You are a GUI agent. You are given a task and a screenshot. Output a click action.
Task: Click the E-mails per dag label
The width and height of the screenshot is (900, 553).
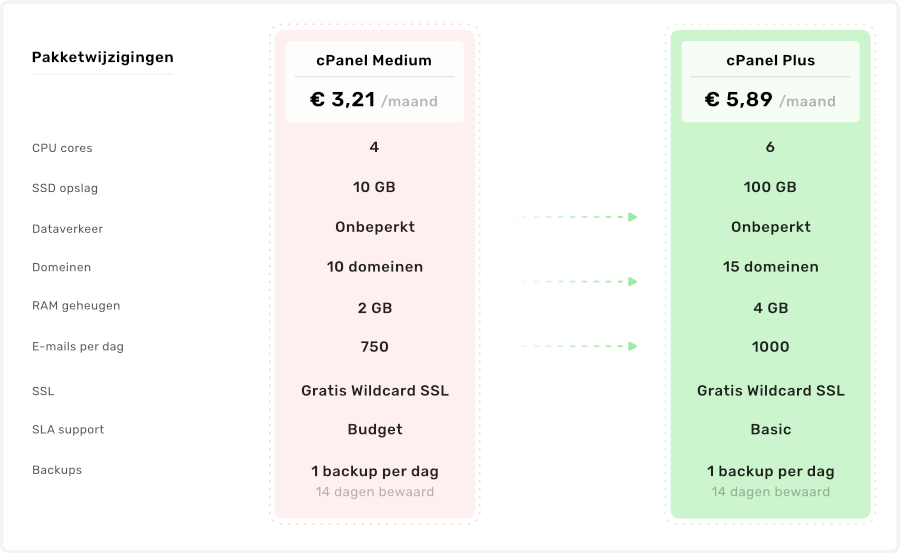78,347
